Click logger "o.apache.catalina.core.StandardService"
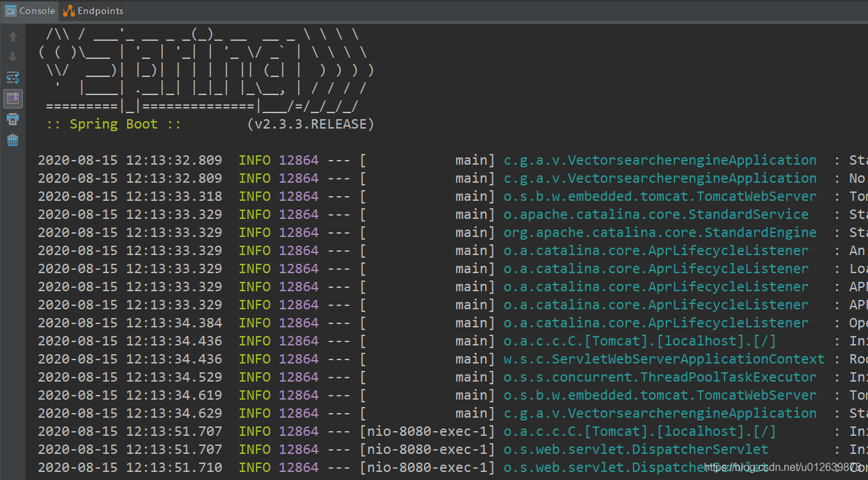Image resolution: width=868 pixels, height=480 pixels. [656, 214]
